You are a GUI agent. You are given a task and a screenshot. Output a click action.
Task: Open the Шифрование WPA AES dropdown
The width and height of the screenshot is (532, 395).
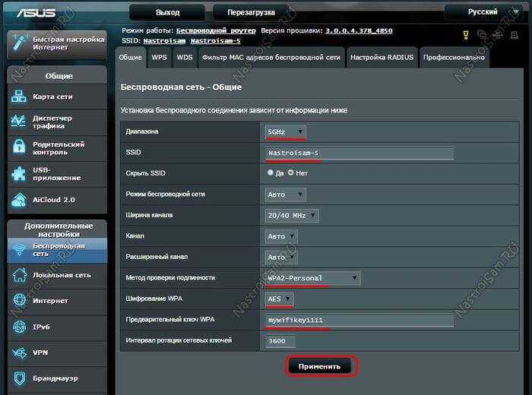[279, 299]
